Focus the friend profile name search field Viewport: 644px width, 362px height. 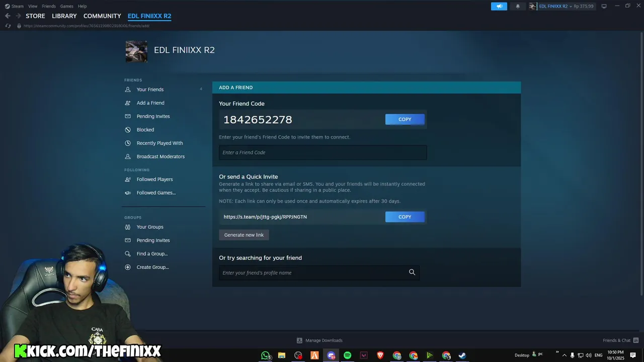click(x=319, y=273)
